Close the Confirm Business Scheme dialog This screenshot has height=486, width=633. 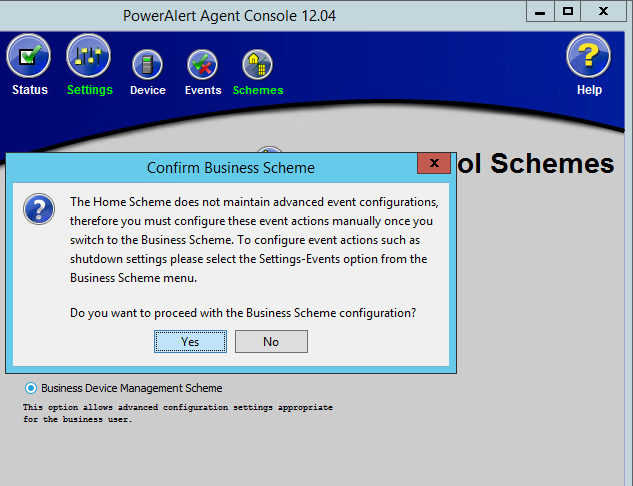[x=434, y=163]
